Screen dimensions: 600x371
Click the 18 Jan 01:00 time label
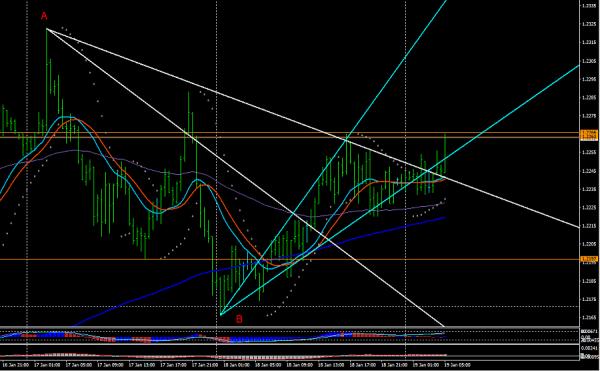pos(237,365)
